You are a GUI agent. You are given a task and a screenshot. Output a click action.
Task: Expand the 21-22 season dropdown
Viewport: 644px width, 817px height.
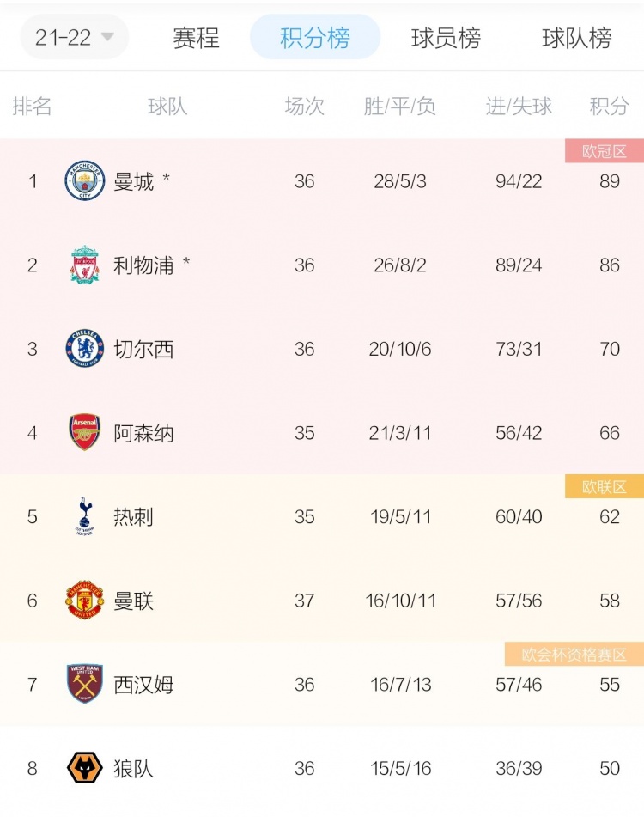[74, 37]
